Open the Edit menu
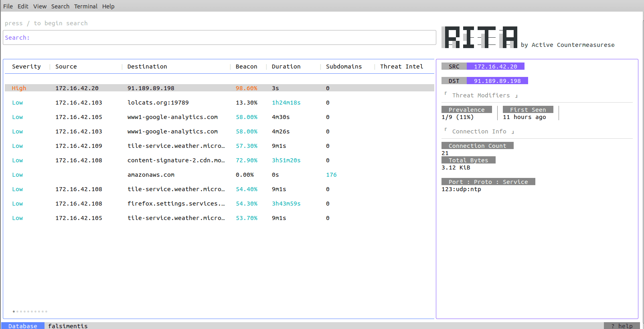Viewport: 644px width, 329px height. pyautogui.click(x=23, y=6)
